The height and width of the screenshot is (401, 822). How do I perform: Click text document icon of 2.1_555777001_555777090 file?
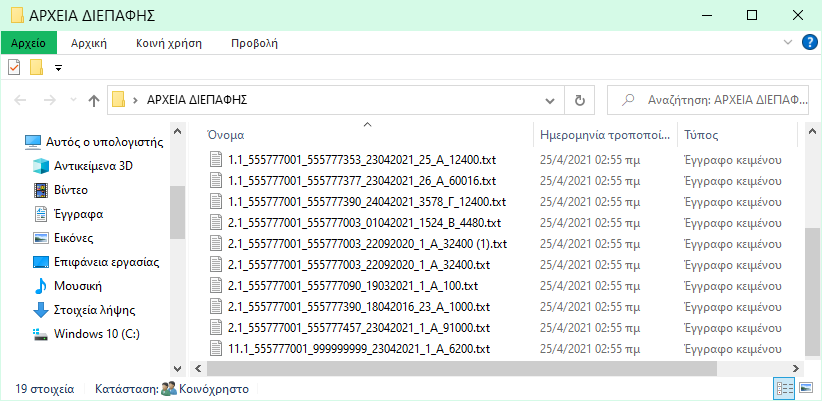click(x=216, y=286)
